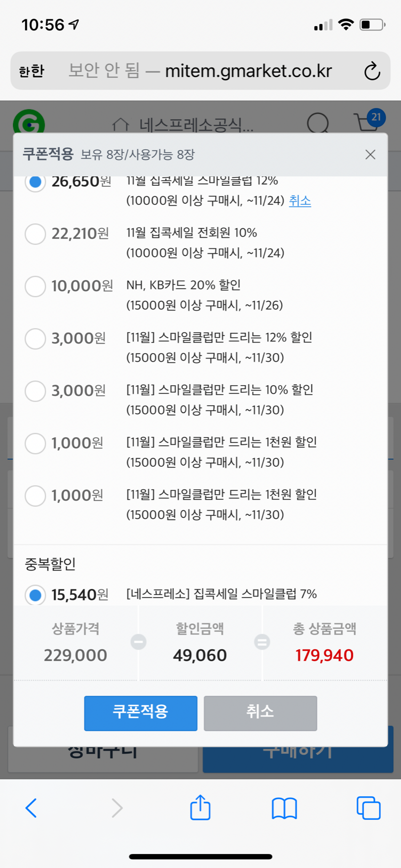Toggle the 15,540원 중복할인 coupon radio
Image resolution: width=401 pixels, height=868 pixels.
(x=36, y=595)
